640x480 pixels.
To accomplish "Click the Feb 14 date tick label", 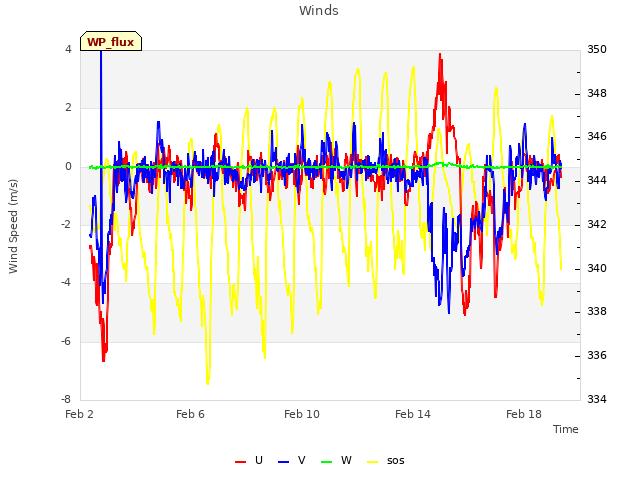I will (413, 414).
